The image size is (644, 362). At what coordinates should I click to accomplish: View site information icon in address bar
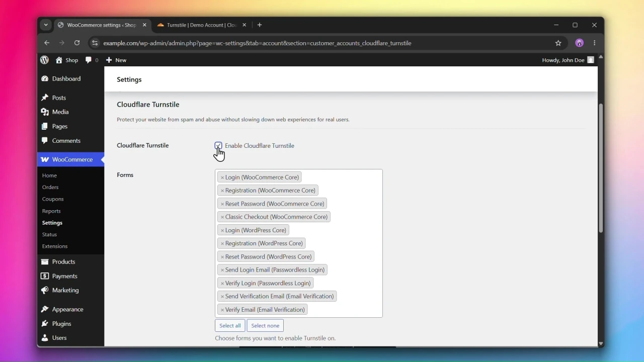click(95, 43)
